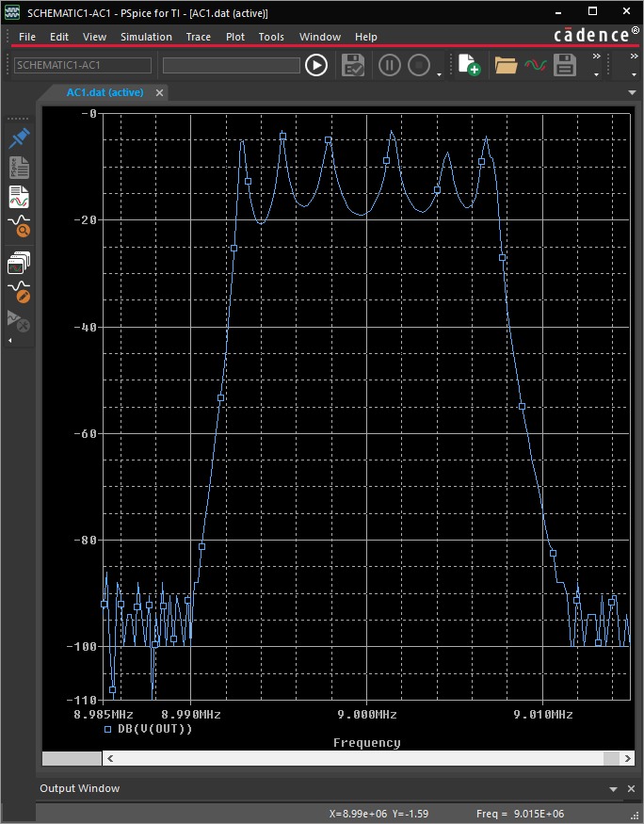Click the PSpice output file icon
The image size is (644, 824).
19,168
